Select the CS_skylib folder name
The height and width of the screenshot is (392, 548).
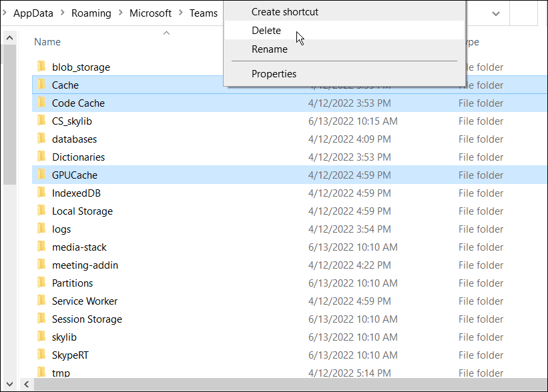(x=72, y=121)
